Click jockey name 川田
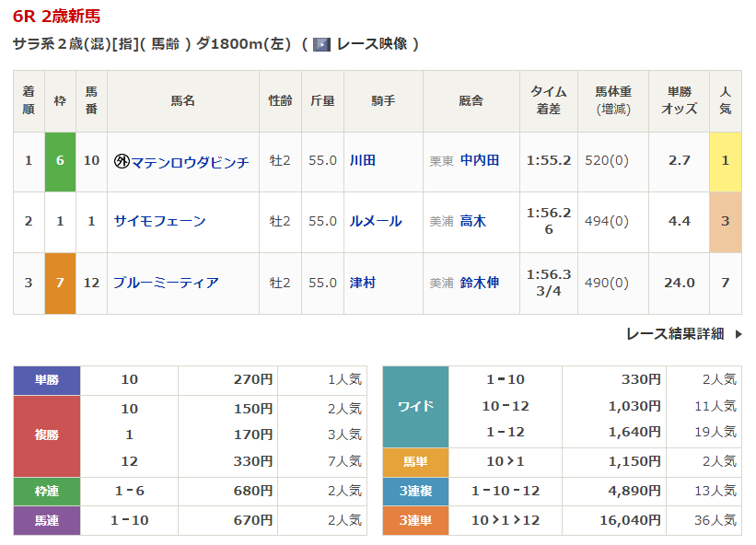 pos(362,160)
